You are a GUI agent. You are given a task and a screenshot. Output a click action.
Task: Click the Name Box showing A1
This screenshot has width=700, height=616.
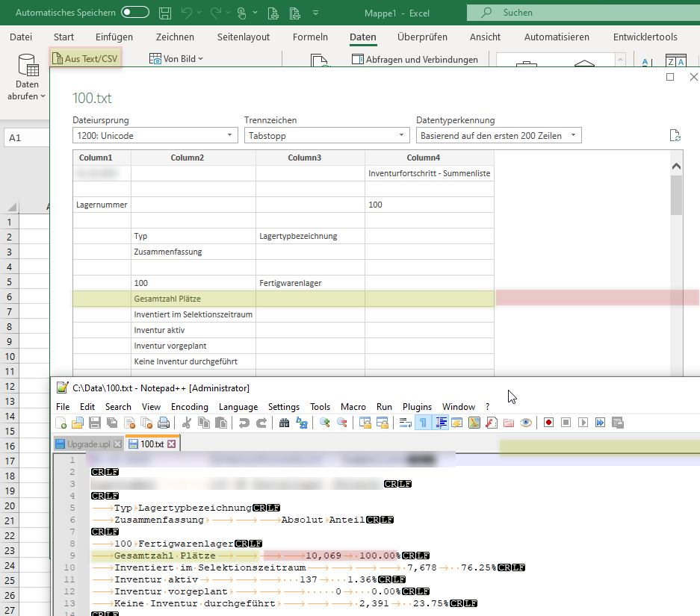tap(27, 138)
